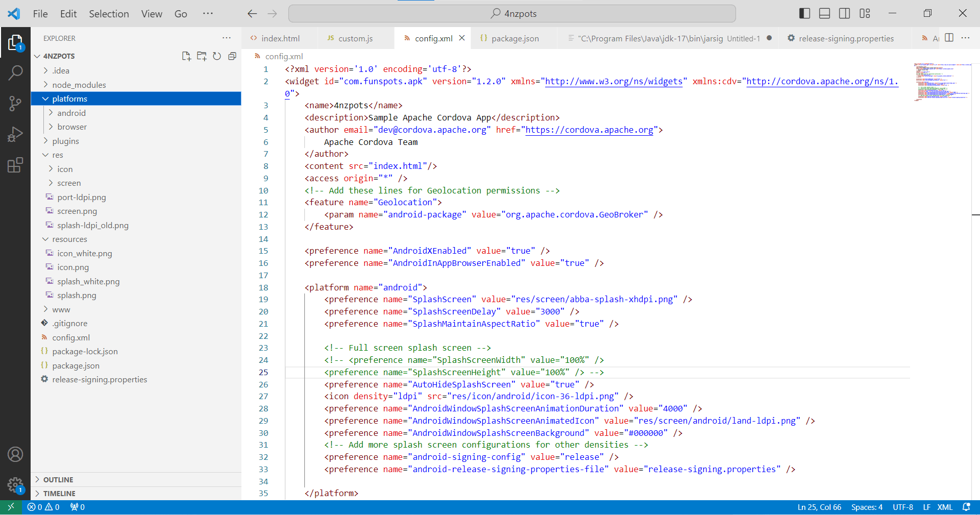Open the View menu
Image resolution: width=980 pixels, height=515 pixels.
click(152, 14)
